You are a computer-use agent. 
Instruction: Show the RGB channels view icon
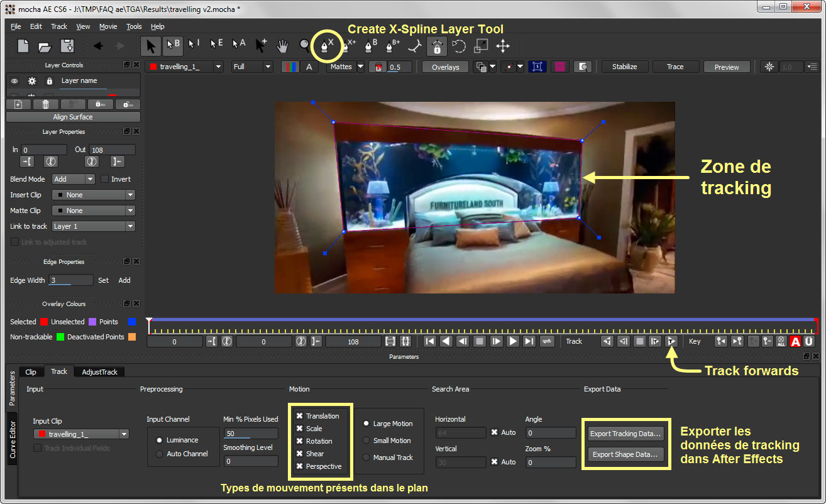coord(289,67)
